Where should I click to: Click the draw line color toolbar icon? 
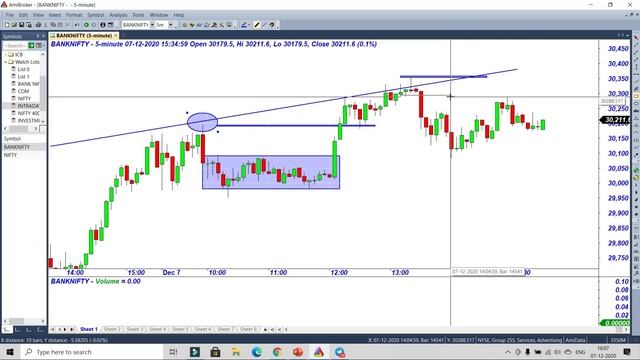coord(244,25)
